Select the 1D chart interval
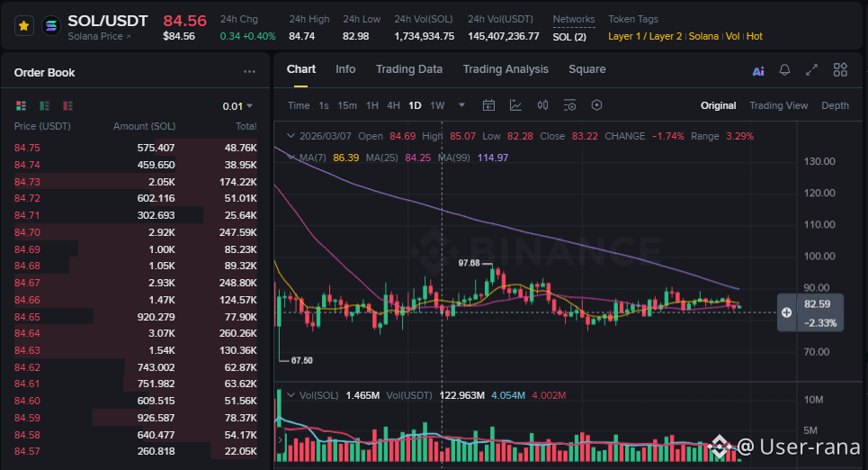868x470 pixels. [415, 105]
